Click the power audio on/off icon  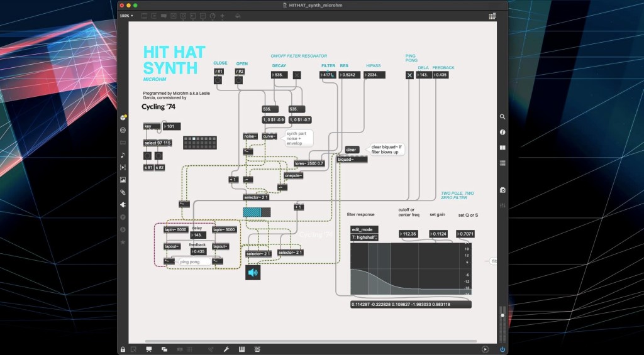coord(502,349)
